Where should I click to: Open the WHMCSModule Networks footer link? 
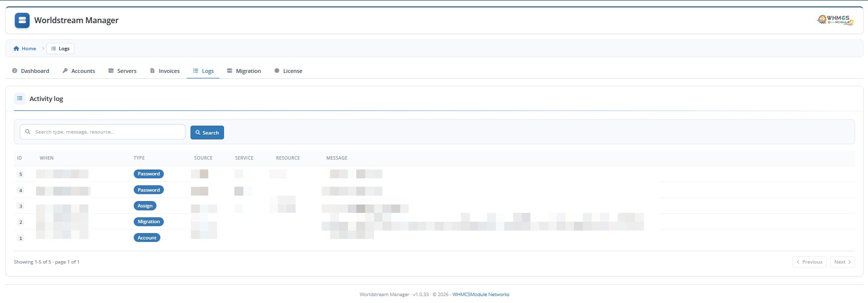point(481,295)
